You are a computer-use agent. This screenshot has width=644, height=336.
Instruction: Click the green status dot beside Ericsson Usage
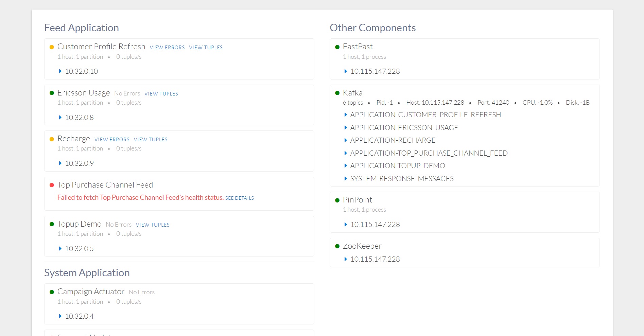[52, 93]
